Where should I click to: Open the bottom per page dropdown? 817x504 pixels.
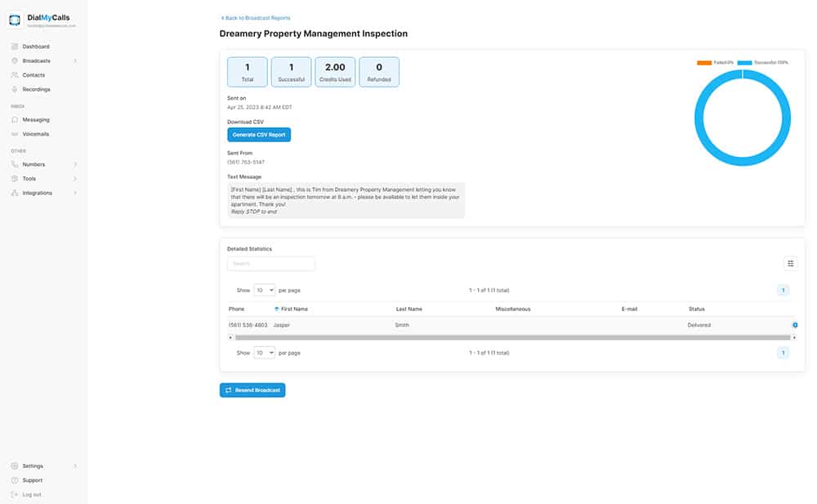(x=265, y=353)
